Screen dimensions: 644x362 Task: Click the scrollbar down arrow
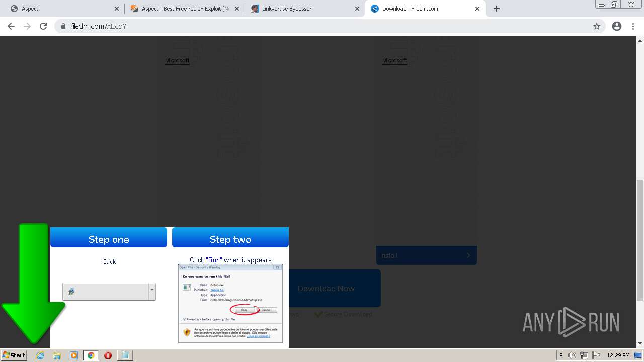[x=640, y=343]
